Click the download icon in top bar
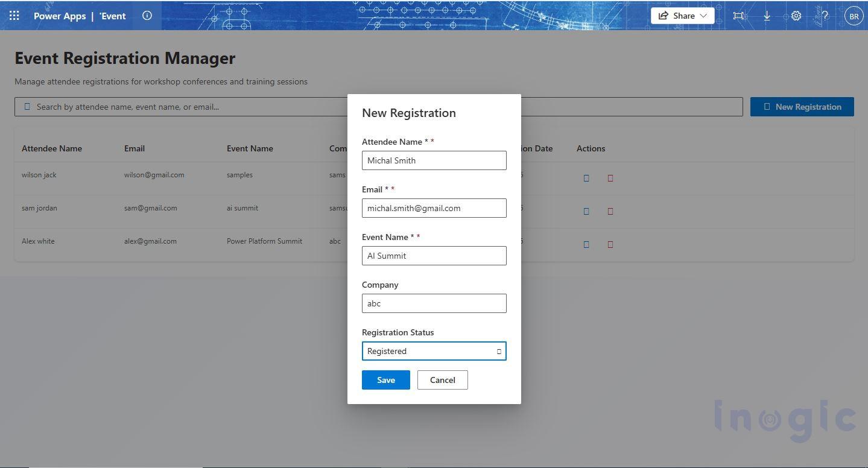868x468 pixels. pyautogui.click(x=767, y=16)
